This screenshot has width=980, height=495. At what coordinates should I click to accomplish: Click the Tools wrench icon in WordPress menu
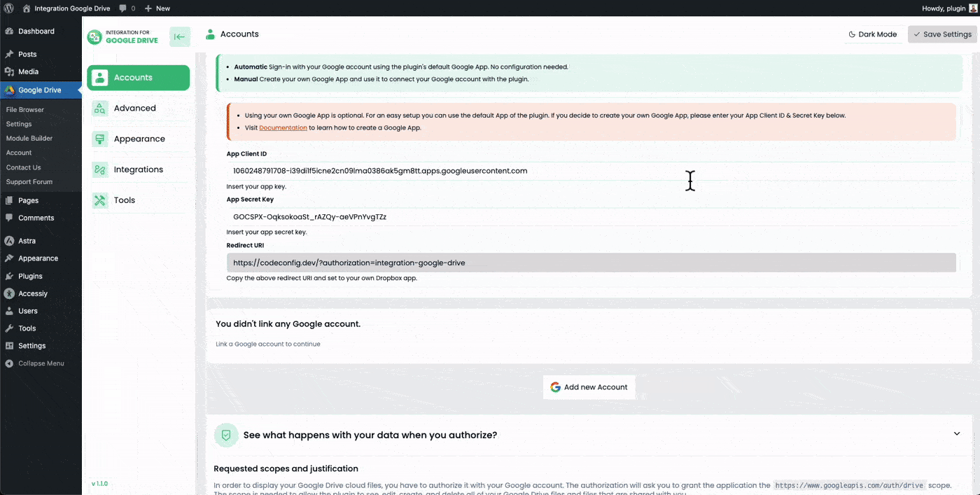click(9, 328)
